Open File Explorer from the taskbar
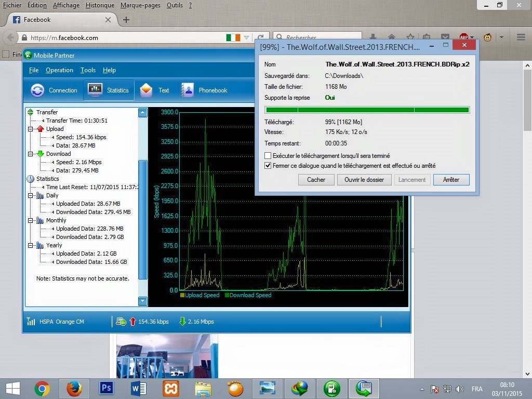The width and height of the screenshot is (532, 399). pyautogui.click(x=203, y=389)
